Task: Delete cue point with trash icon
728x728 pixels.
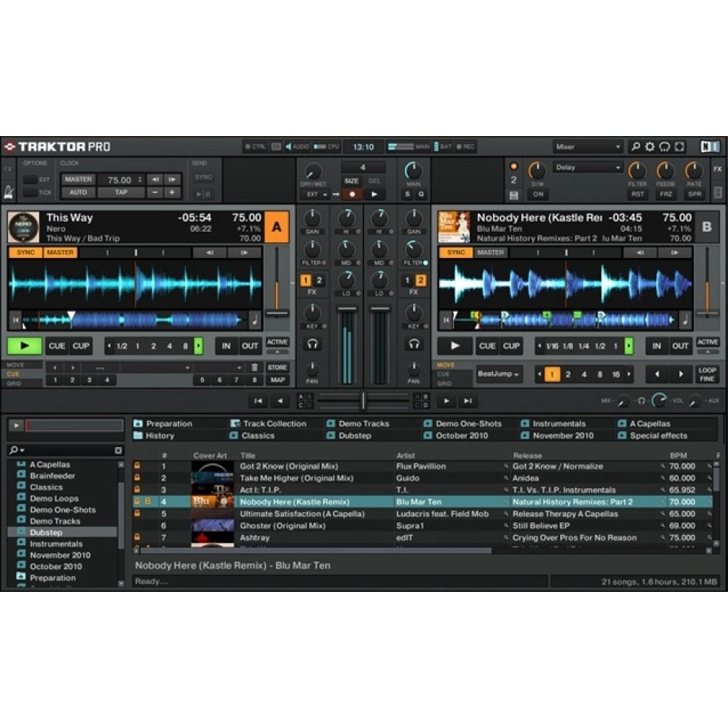Action: pyautogui.click(x=255, y=367)
